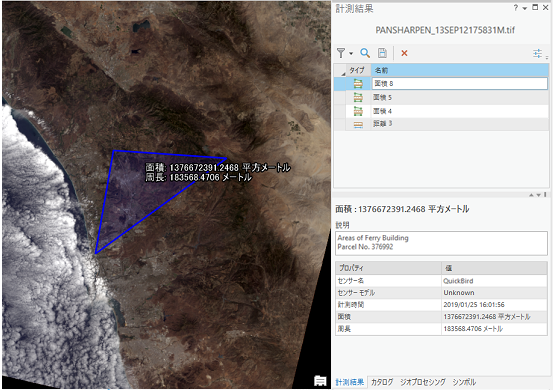
Task: Click the table corner select-all triangle
Action: click(343, 73)
